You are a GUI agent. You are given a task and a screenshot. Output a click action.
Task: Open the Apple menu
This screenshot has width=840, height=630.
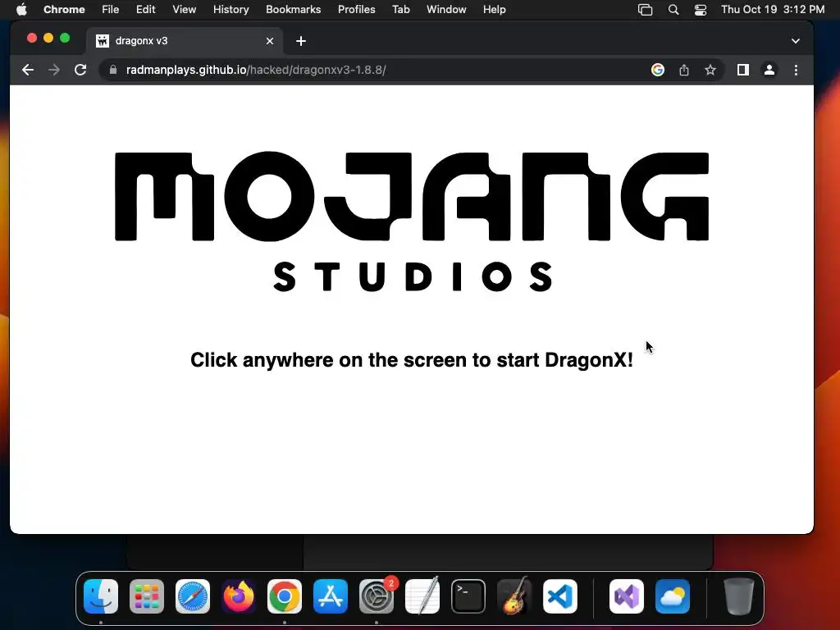(x=21, y=10)
